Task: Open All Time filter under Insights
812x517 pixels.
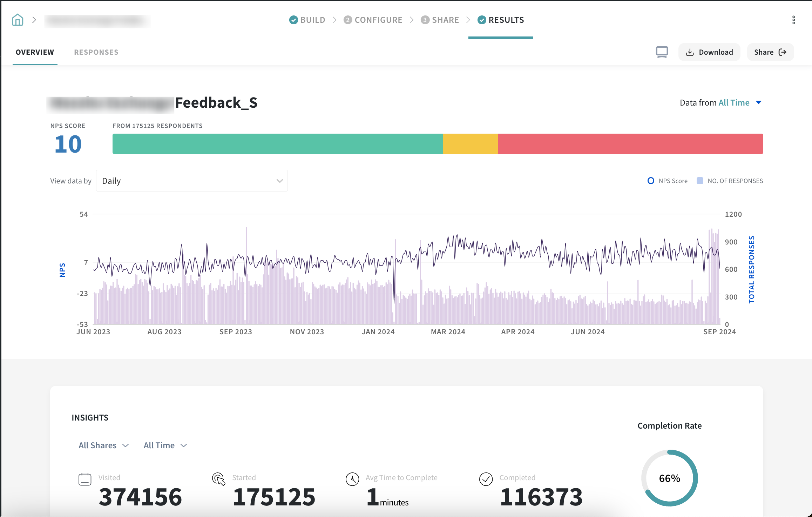Action: [x=165, y=445]
